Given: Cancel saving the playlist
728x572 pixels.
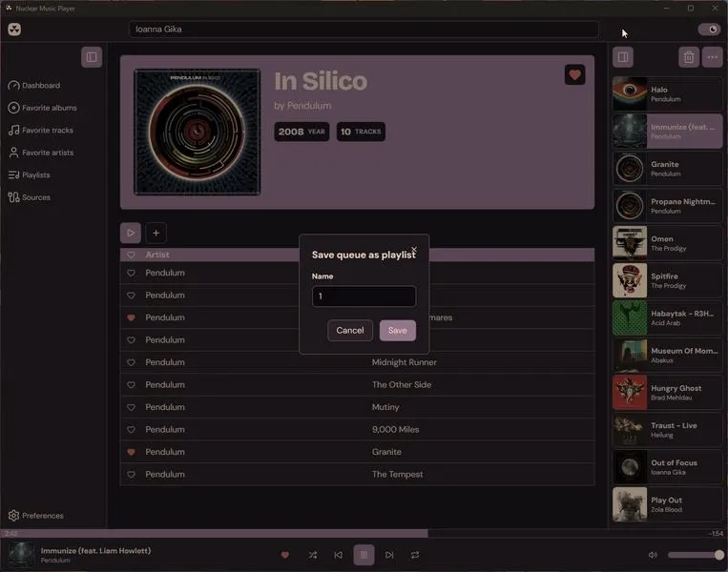Looking at the screenshot, I should 350,330.
